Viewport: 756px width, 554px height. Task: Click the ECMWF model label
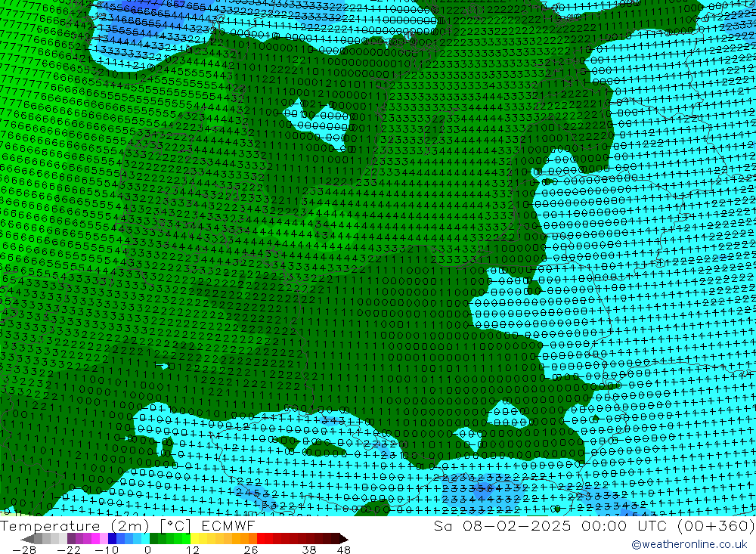click(x=228, y=525)
